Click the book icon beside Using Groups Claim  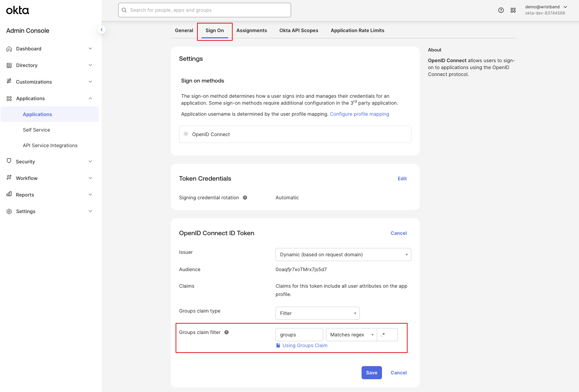pos(278,345)
